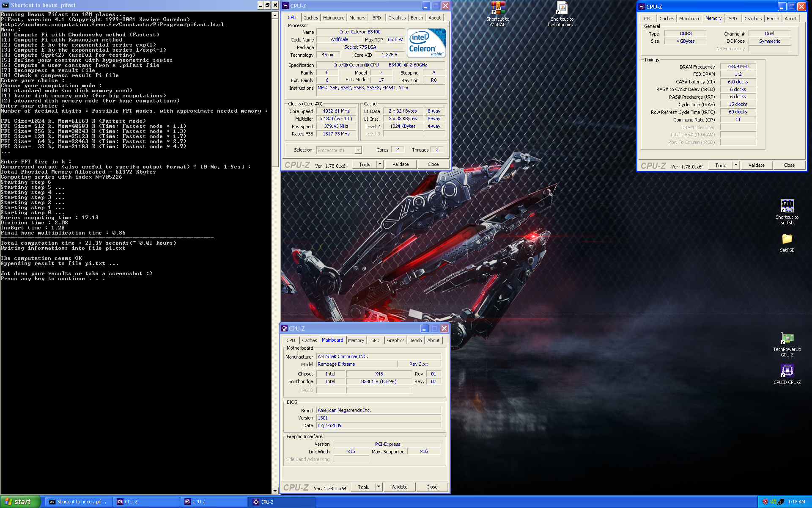812x508 pixels.
Task: Switch to Bench tab in Mainboard window
Action: [x=416, y=340]
